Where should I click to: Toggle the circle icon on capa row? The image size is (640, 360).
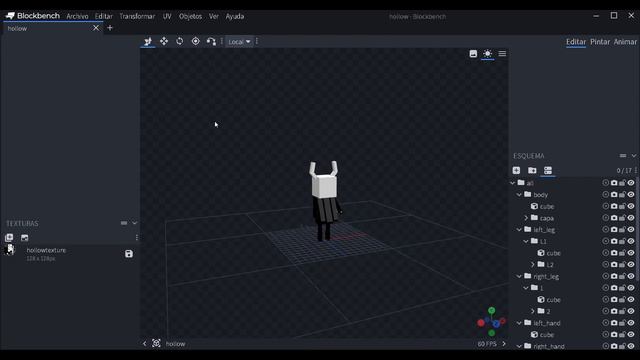[x=605, y=218]
